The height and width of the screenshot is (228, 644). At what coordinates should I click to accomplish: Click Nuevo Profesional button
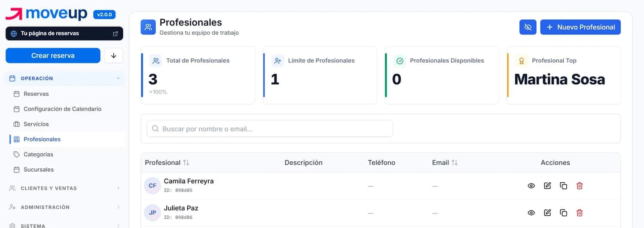[x=580, y=27]
